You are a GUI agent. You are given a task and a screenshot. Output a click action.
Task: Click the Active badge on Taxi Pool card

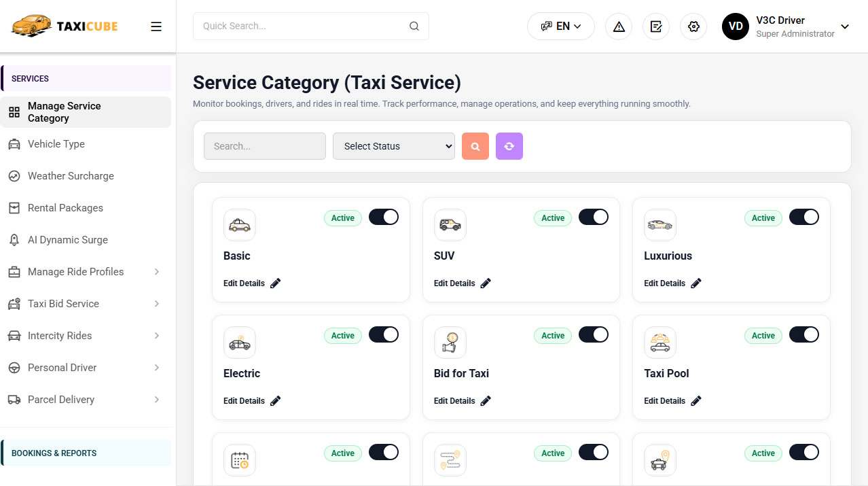click(x=763, y=336)
